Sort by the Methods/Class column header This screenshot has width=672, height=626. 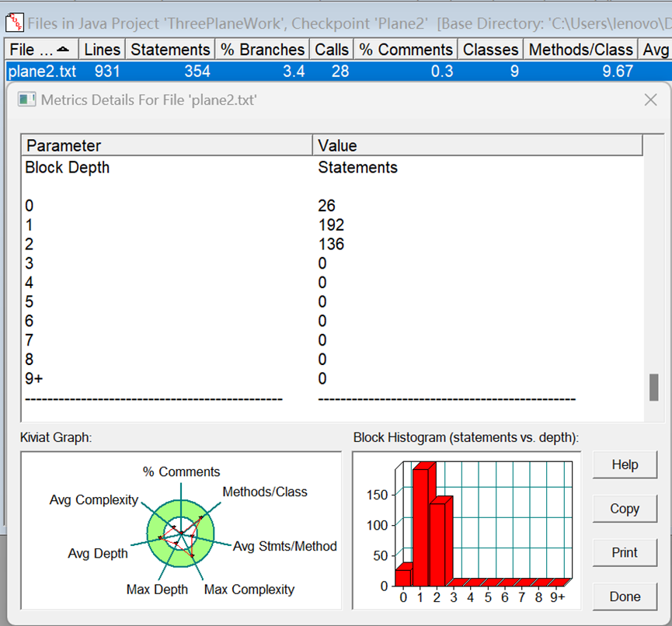pyautogui.click(x=580, y=50)
